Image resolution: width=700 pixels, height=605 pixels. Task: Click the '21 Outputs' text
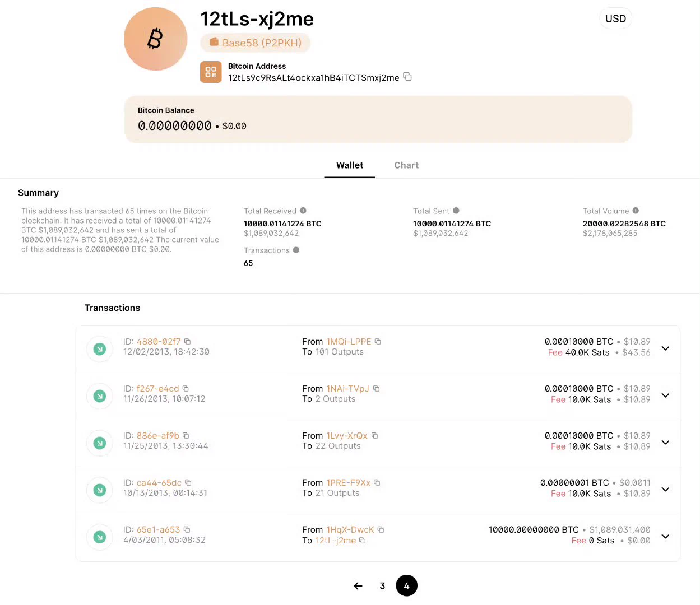pos(337,493)
